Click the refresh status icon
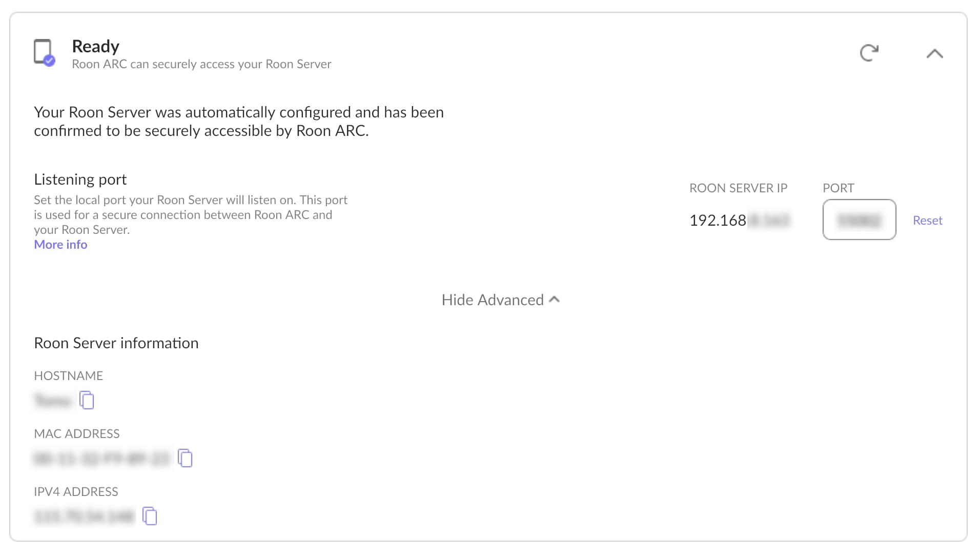This screenshot has width=980, height=556. (869, 53)
